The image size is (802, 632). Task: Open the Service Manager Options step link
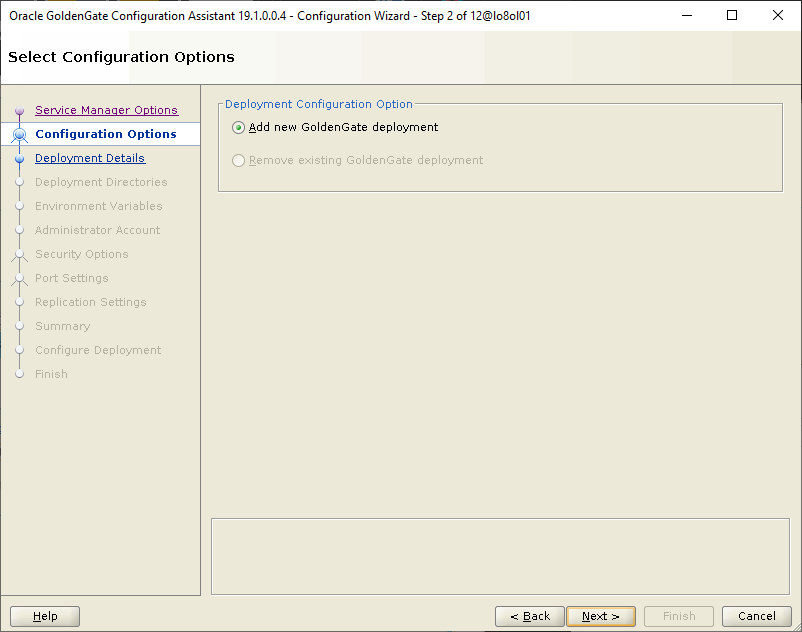click(x=106, y=110)
